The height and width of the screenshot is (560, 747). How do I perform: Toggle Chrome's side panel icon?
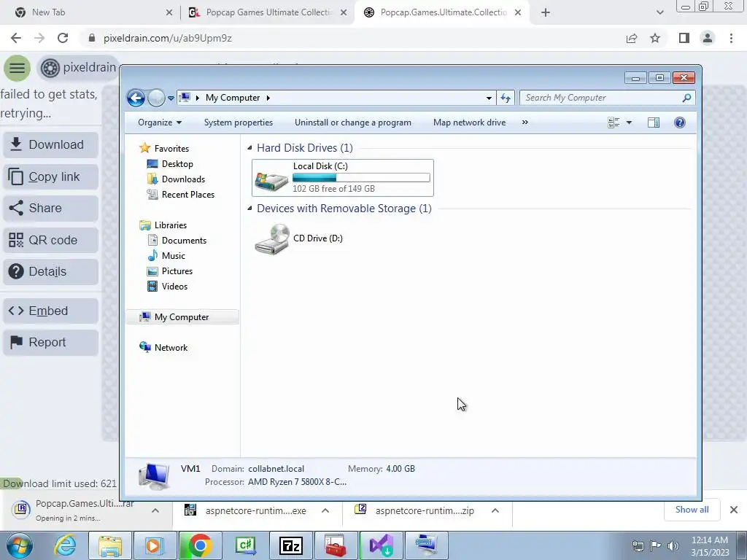pyautogui.click(x=684, y=38)
